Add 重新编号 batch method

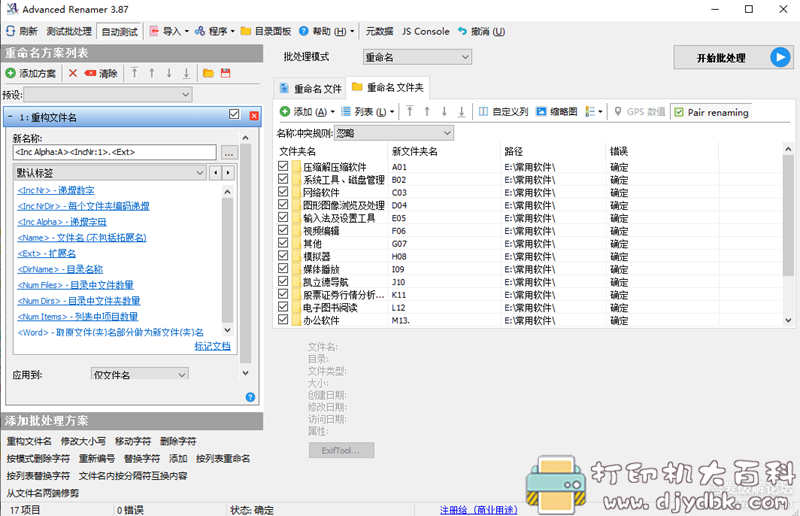pyautogui.click(x=96, y=458)
